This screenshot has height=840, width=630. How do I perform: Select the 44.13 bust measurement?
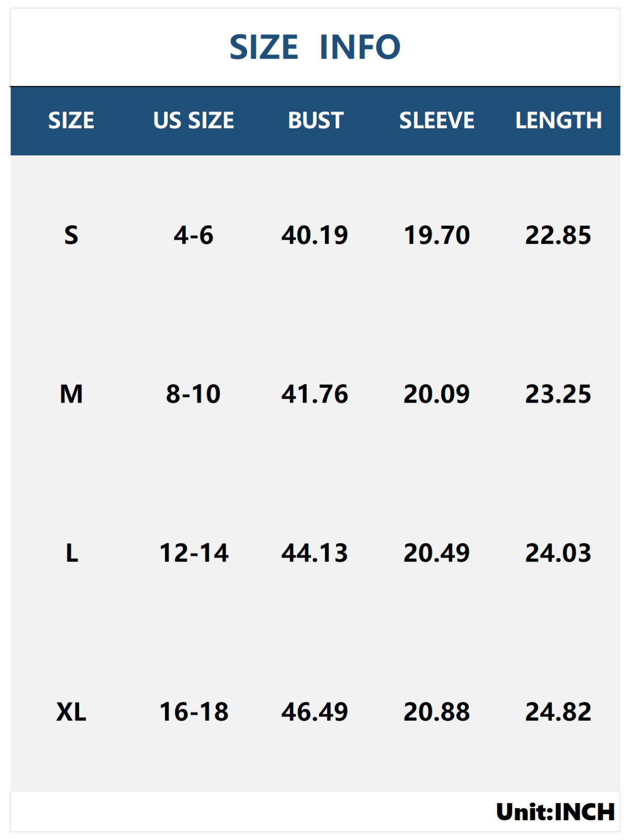pyautogui.click(x=315, y=553)
